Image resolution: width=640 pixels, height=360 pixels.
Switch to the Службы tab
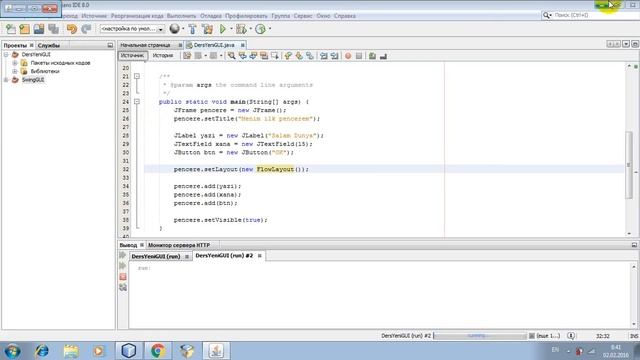(49, 45)
